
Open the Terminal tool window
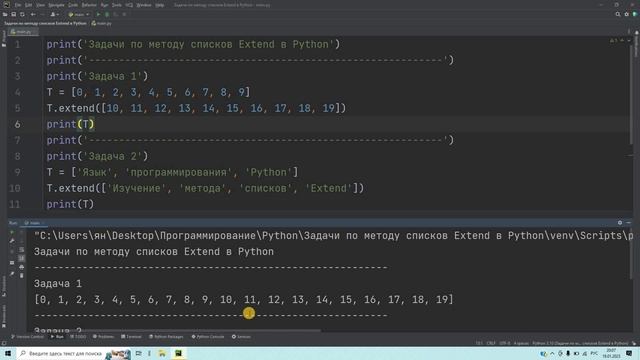pos(131,337)
